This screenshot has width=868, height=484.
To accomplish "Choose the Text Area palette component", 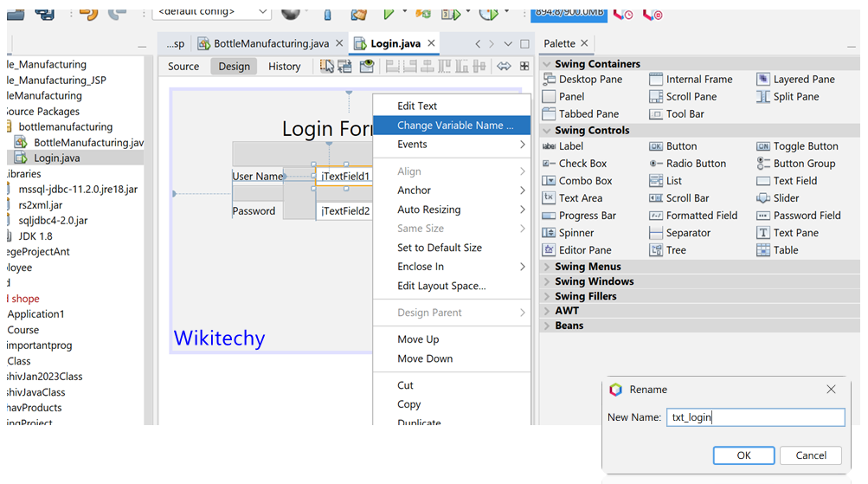I will (x=580, y=198).
